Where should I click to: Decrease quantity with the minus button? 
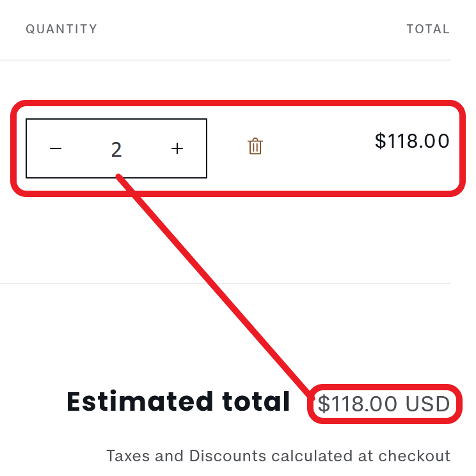(56, 149)
